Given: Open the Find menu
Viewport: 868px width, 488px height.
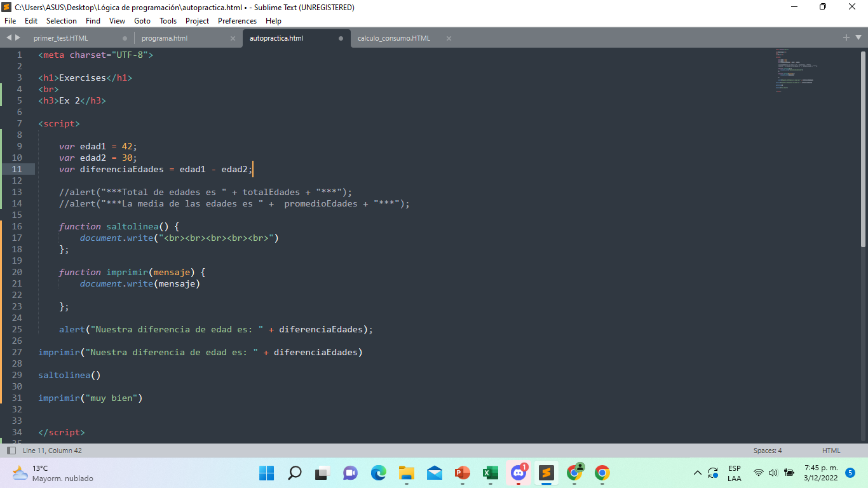Looking at the screenshot, I should coord(93,21).
